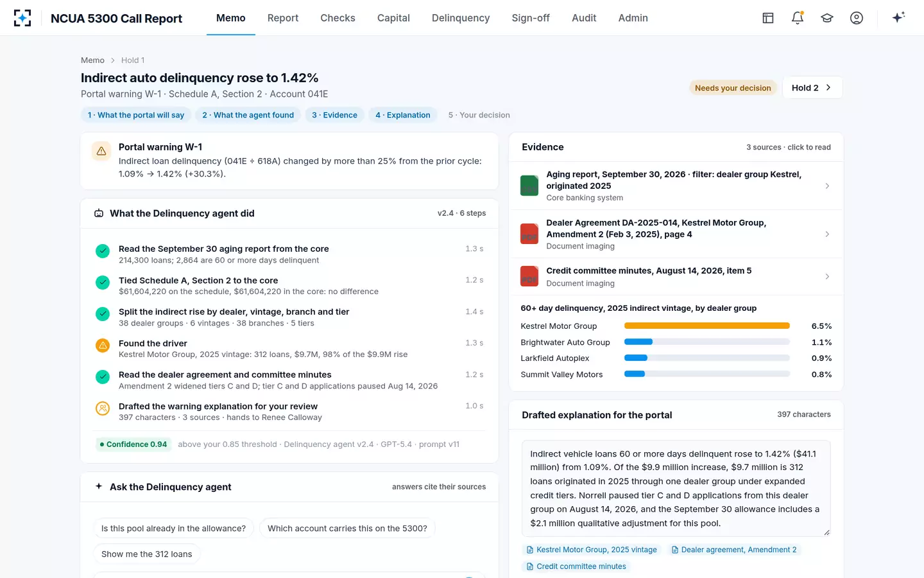Open the graduation cap learning icon
924x578 pixels.
pos(827,18)
